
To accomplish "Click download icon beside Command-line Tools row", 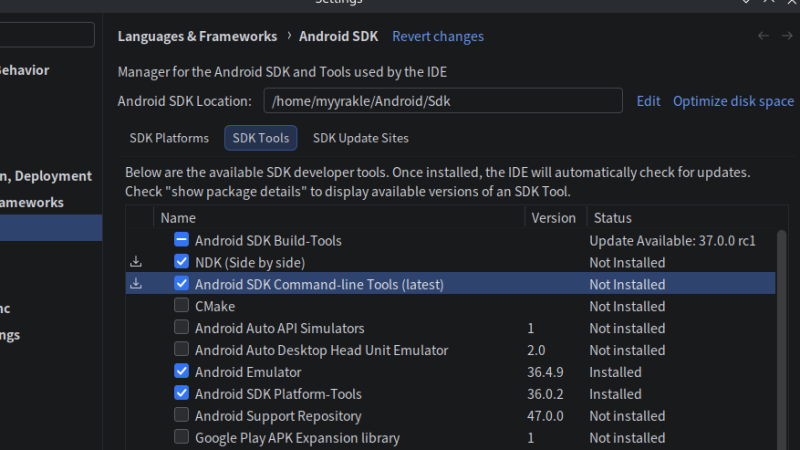I will [x=137, y=284].
